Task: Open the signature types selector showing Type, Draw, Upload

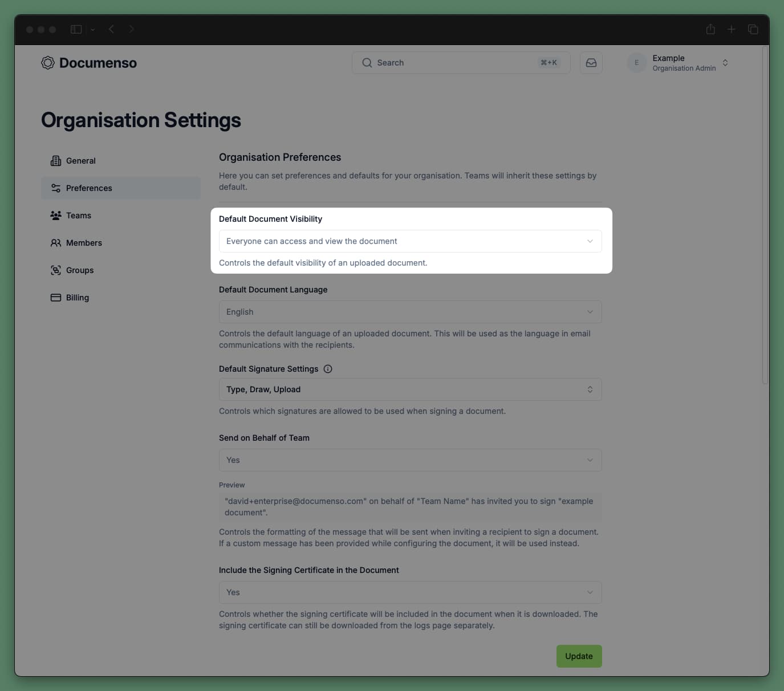Action: click(410, 389)
